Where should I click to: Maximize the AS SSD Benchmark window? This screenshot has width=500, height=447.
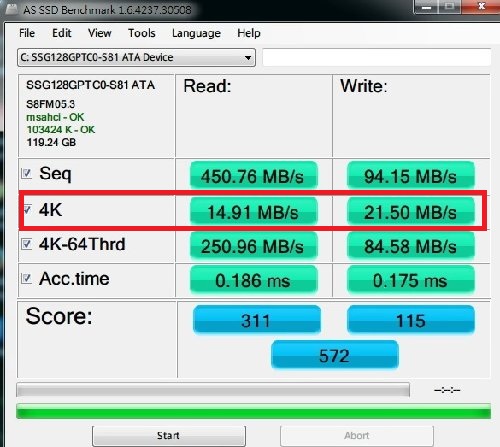tap(449, 7)
